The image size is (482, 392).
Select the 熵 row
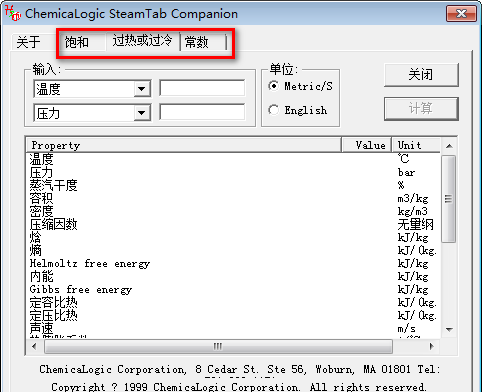(233, 250)
